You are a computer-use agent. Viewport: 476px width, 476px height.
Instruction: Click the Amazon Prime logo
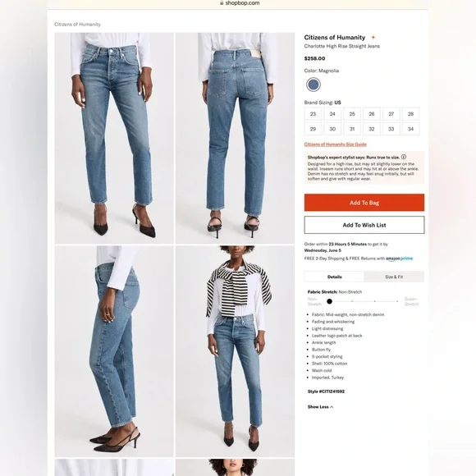tap(399, 259)
